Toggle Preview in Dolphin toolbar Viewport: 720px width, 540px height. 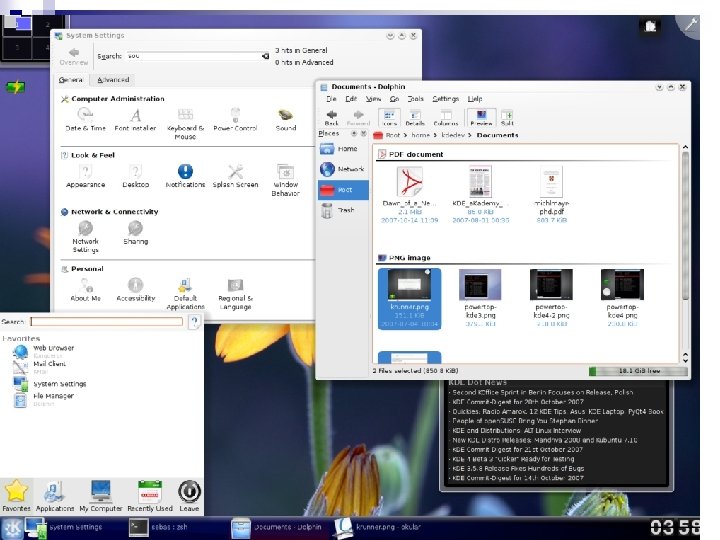pyautogui.click(x=481, y=118)
